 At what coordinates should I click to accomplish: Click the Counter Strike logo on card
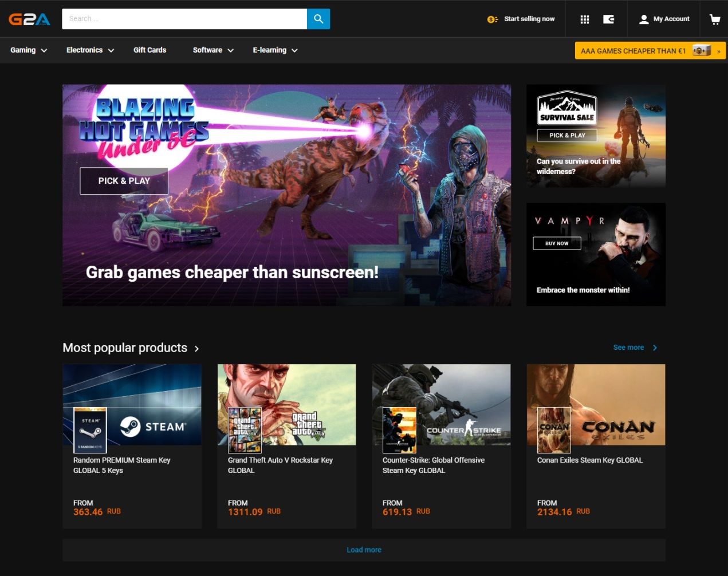click(464, 429)
